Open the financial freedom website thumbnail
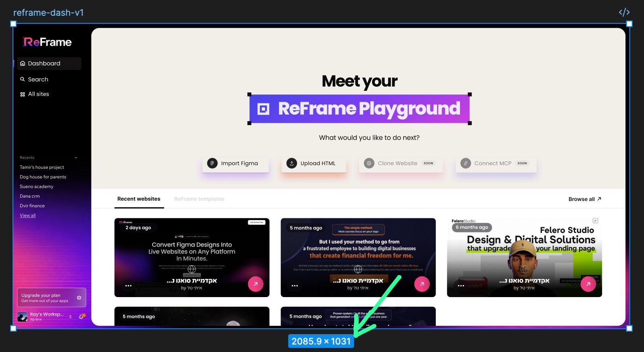 pyautogui.click(x=358, y=258)
